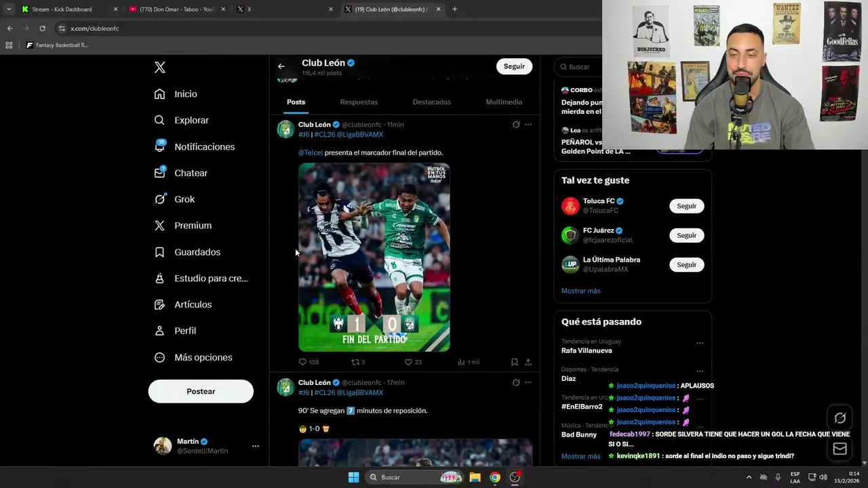Screen dimensions: 868x488
Task: Open Windows Start menu
Action: click(x=353, y=477)
